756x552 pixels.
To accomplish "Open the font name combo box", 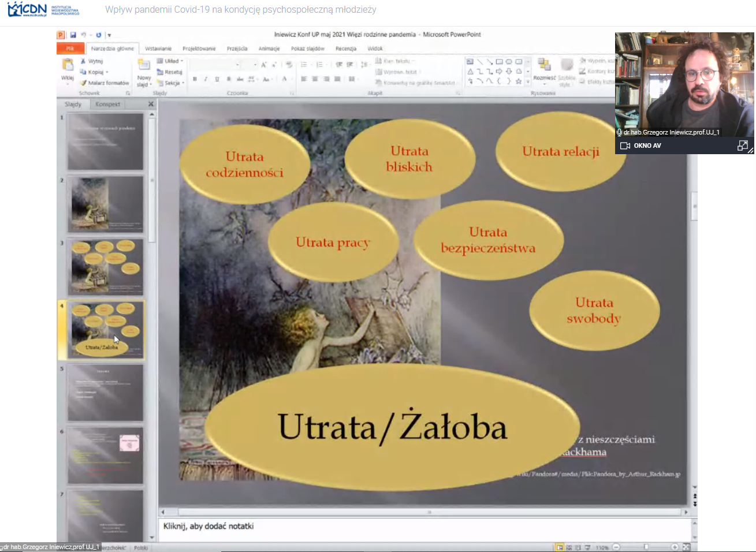I will point(215,65).
